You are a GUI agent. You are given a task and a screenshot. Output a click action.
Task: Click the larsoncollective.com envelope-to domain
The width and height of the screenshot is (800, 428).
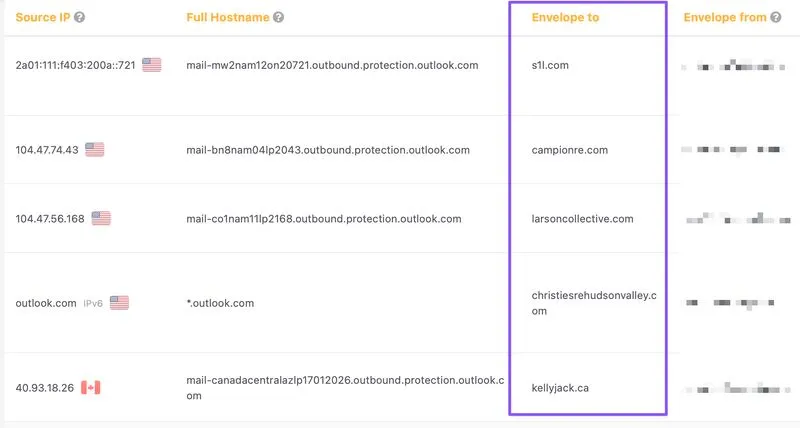pos(583,219)
